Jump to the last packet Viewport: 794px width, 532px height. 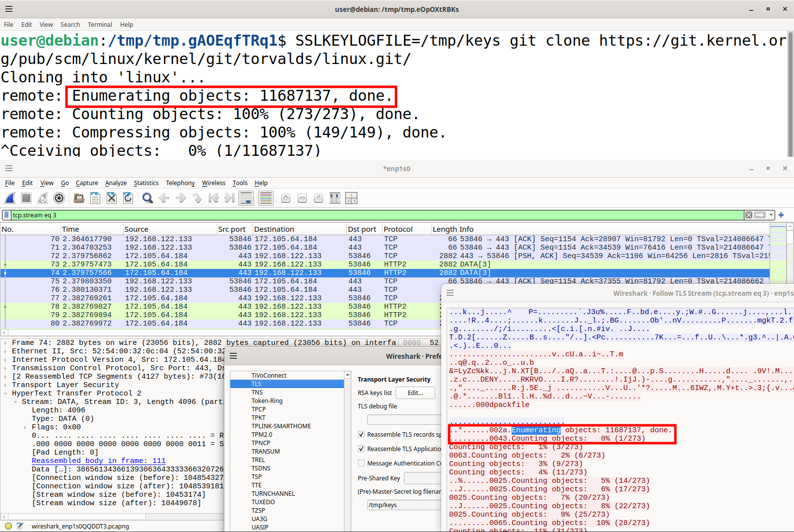pyautogui.click(x=230, y=199)
